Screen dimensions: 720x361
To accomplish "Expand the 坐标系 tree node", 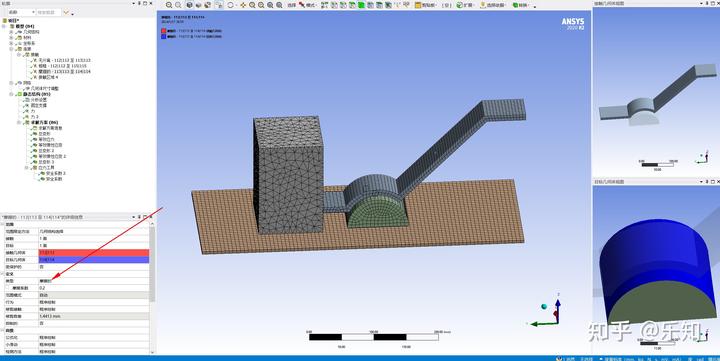I will pos(11,43).
